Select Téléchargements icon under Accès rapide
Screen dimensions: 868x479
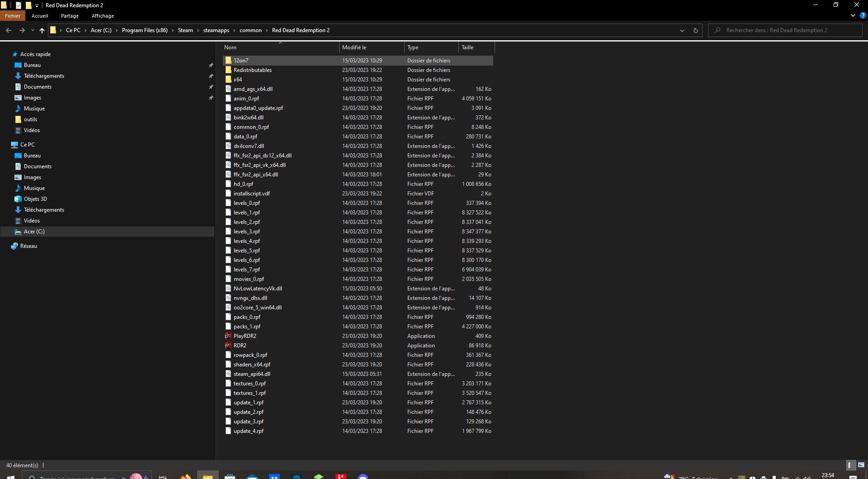[18, 76]
